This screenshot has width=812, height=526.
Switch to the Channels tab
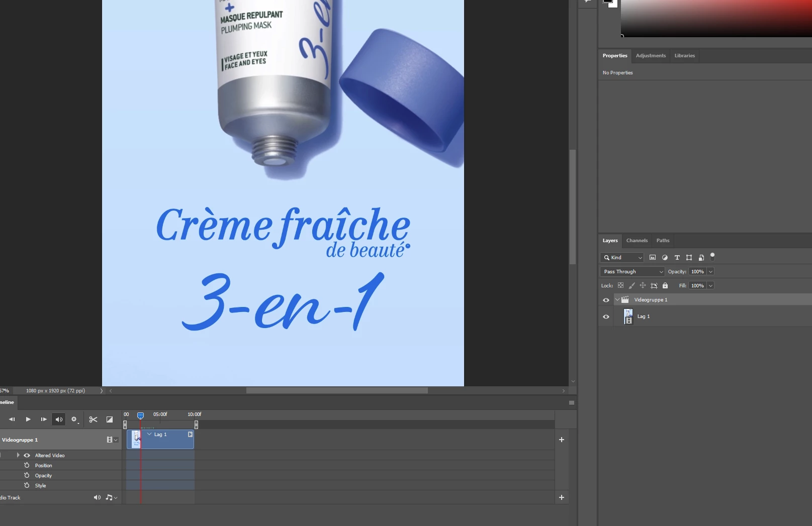tap(637, 241)
